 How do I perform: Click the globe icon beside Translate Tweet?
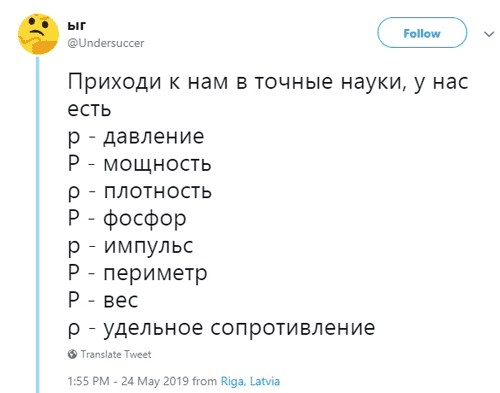tap(72, 354)
